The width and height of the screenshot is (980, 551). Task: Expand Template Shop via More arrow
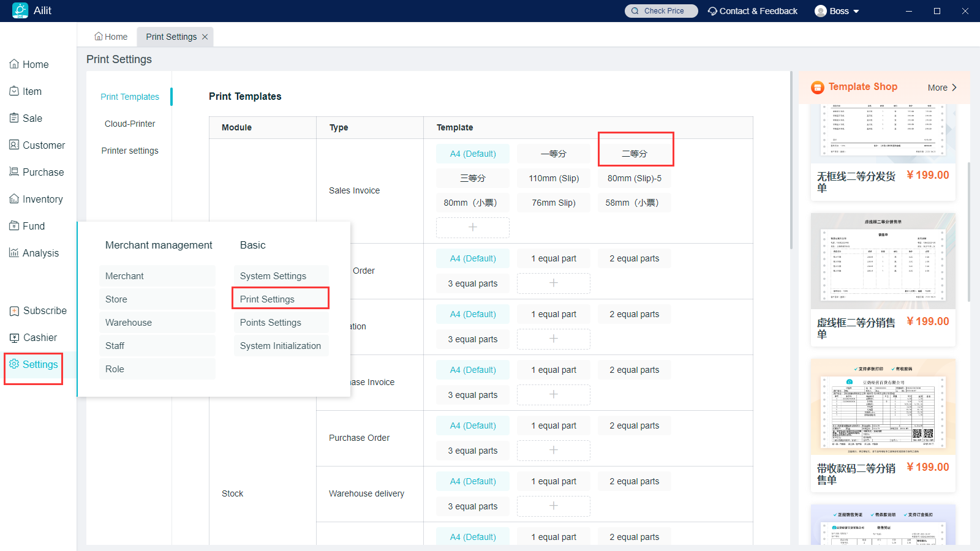(954, 88)
